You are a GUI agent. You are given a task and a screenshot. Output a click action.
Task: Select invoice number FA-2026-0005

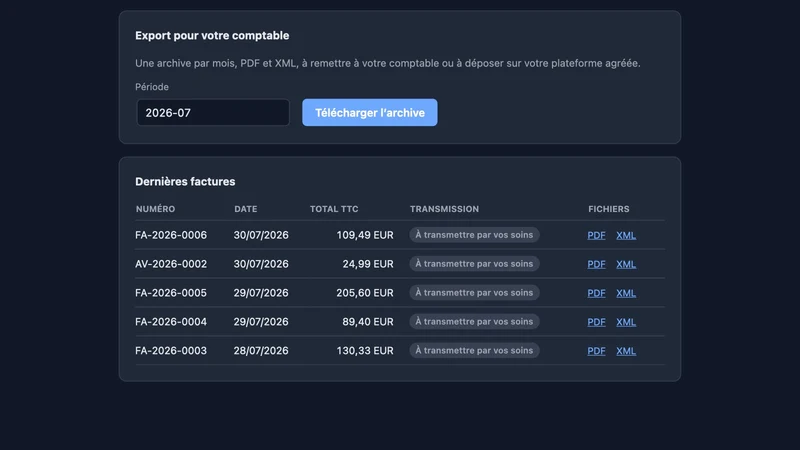[x=171, y=293]
